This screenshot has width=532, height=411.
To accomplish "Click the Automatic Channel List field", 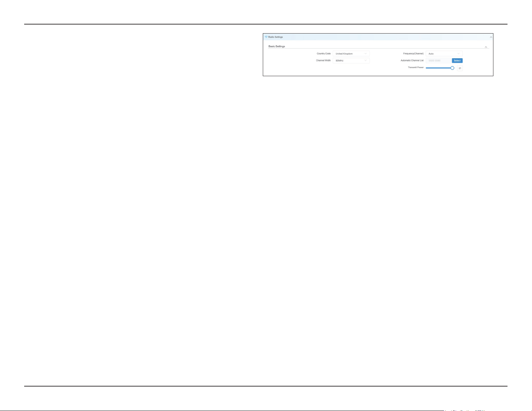I will (438, 61).
